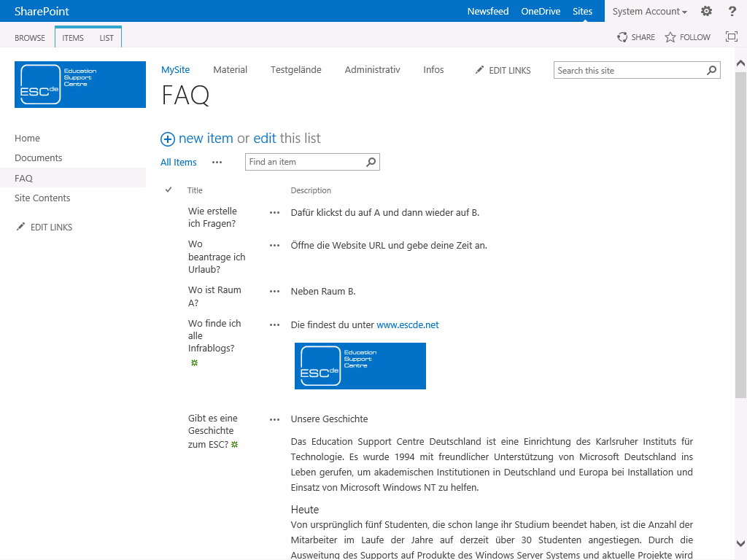The height and width of the screenshot is (560, 747).
Task: Open the settings gear menu
Action: click(706, 11)
